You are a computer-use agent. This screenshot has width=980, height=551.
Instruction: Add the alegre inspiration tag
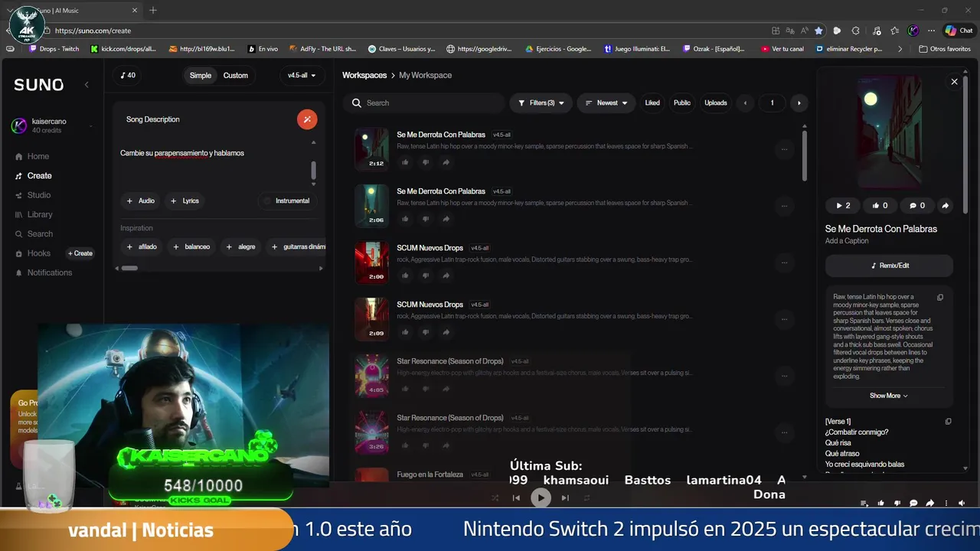tap(240, 246)
